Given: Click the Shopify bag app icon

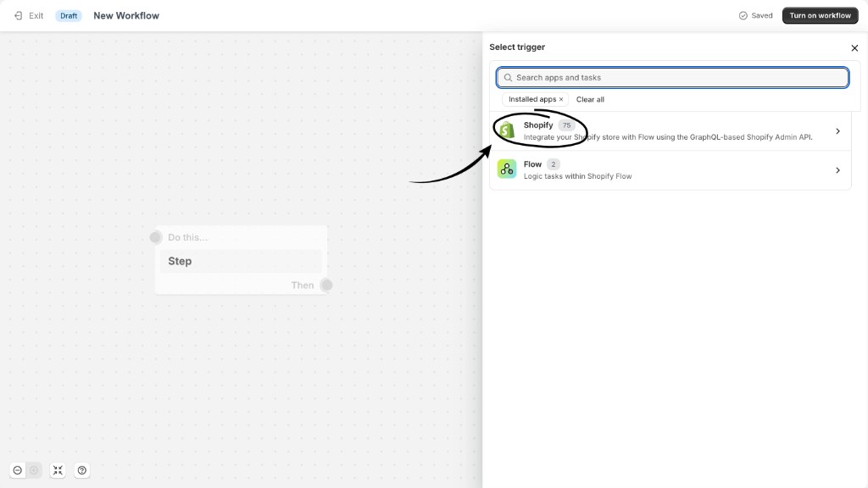Looking at the screenshot, I should click(507, 130).
